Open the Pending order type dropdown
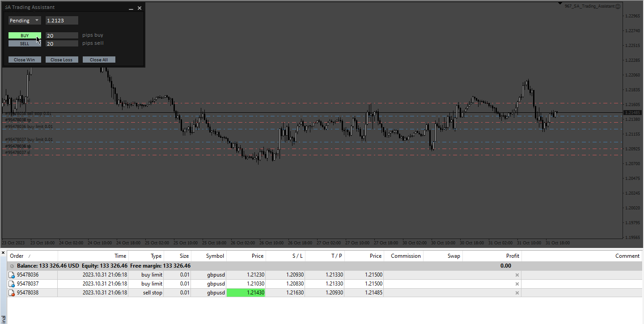This screenshot has height=324, width=644. 25,21
